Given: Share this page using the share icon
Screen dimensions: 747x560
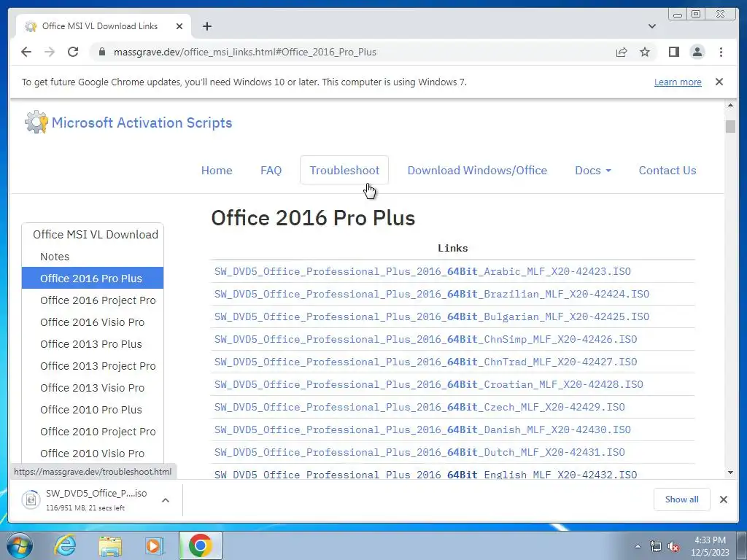Looking at the screenshot, I should tap(622, 52).
